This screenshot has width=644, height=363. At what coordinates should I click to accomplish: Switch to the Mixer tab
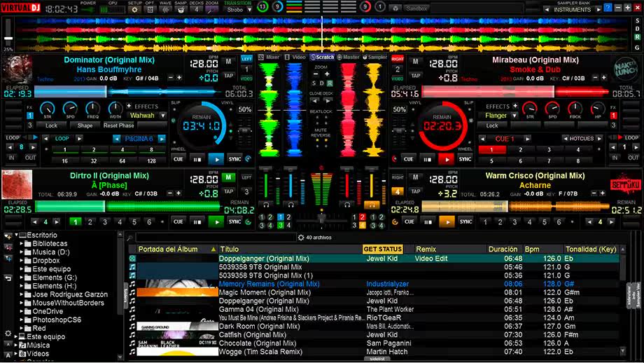pyautogui.click(x=269, y=57)
